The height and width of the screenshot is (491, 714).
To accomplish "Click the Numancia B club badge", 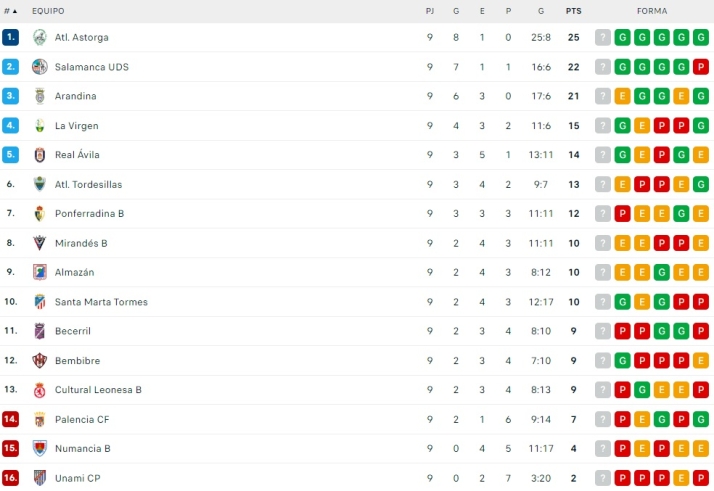I will point(40,449).
